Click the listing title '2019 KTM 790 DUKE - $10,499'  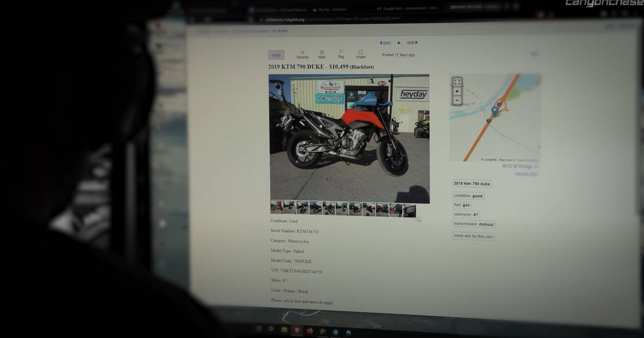(308, 66)
